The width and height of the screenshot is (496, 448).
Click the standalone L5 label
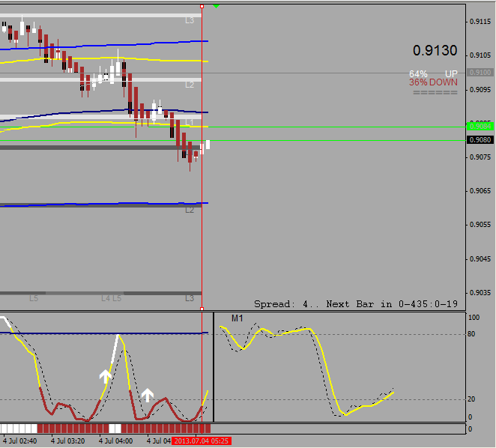[34, 298]
